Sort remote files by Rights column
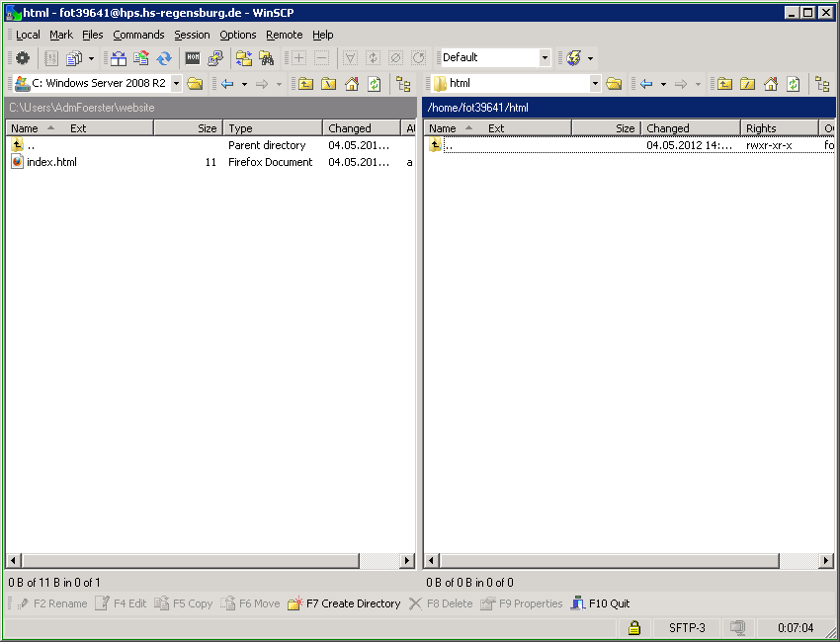 [780, 128]
